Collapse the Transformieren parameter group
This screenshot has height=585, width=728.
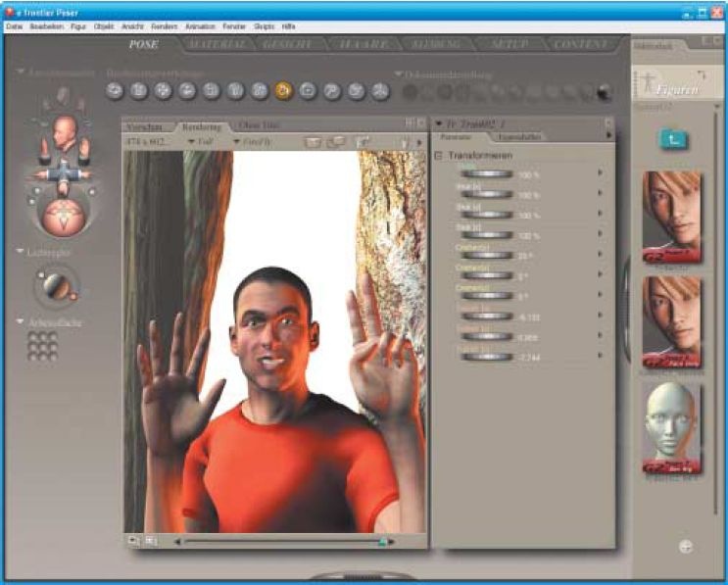(438, 156)
